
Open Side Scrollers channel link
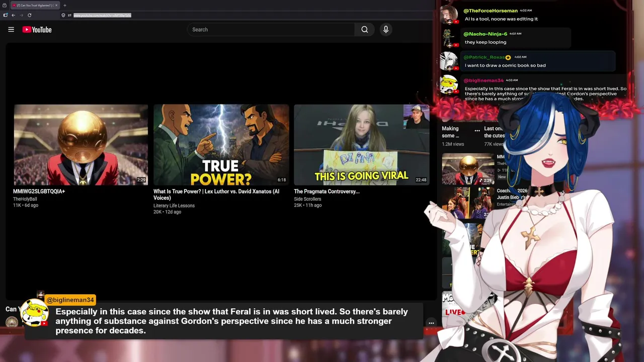click(x=307, y=199)
